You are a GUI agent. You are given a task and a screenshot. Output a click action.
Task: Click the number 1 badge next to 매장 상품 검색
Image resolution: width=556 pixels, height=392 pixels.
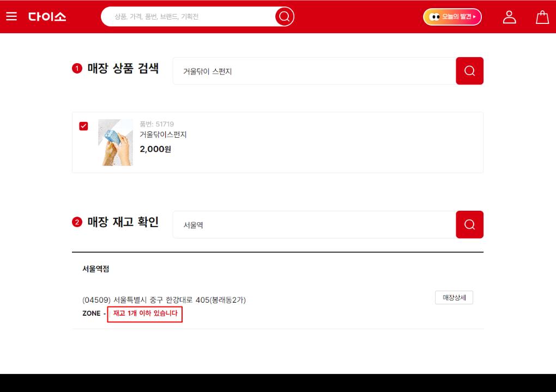pyautogui.click(x=77, y=69)
